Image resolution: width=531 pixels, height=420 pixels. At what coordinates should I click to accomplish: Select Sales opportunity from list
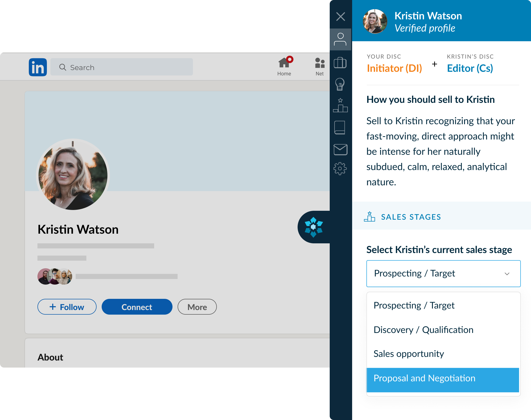(408, 354)
